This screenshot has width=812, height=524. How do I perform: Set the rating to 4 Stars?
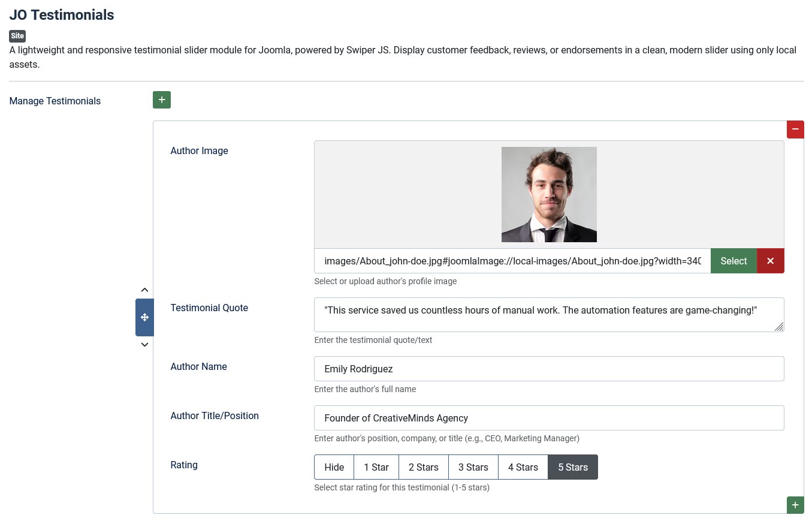click(523, 467)
